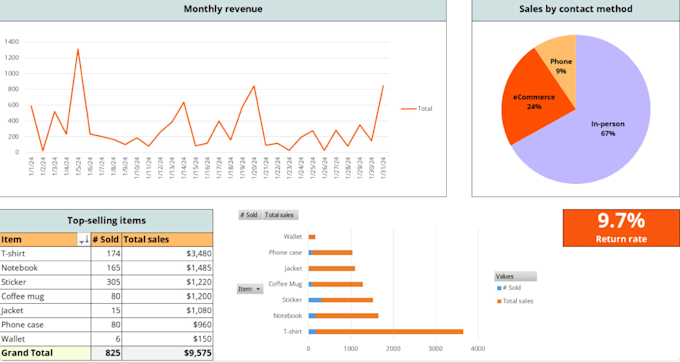
Task: Click the 1/5/24 peak on revenue line
Action: click(78, 49)
